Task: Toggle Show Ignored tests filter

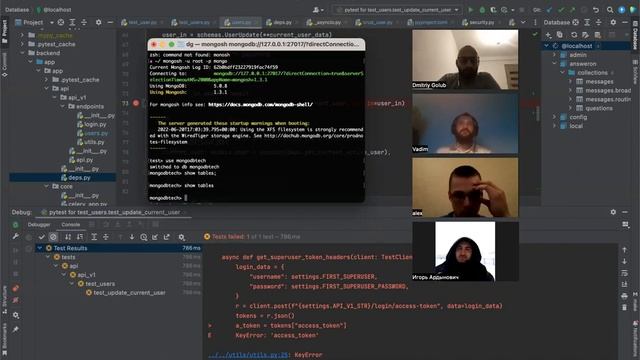Action: [53, 237]
